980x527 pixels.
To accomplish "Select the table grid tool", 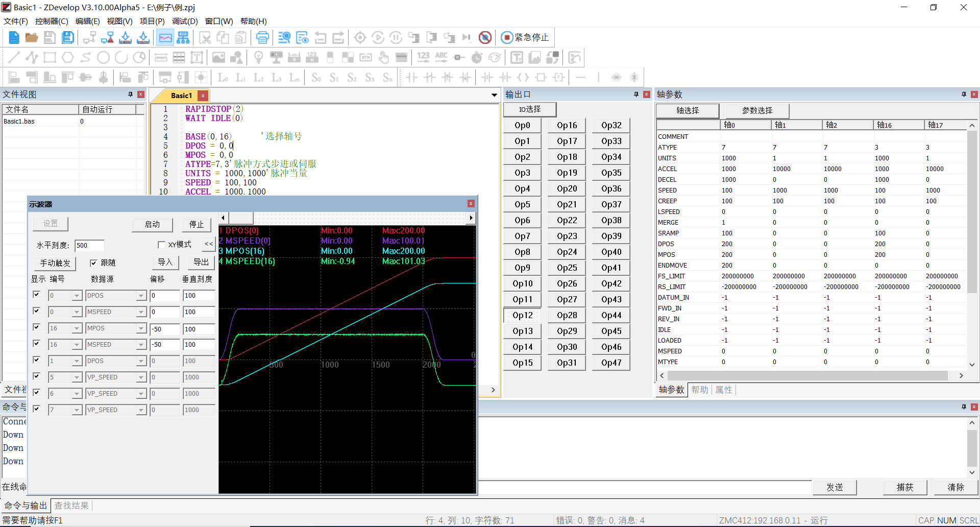I will click(179, 57).
